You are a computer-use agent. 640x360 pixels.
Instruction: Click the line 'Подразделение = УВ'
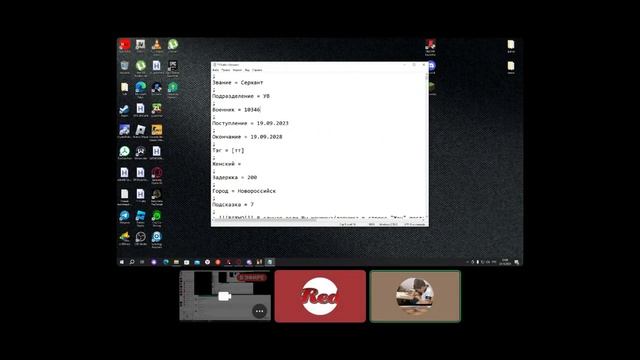click(x=241, y=96)
